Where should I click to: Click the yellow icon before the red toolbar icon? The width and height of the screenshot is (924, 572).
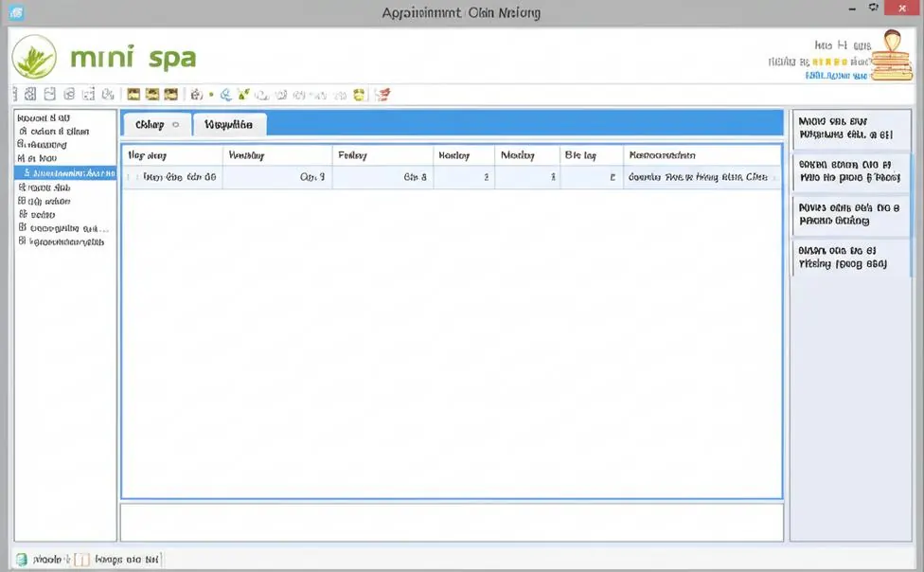tap(359, 95)
